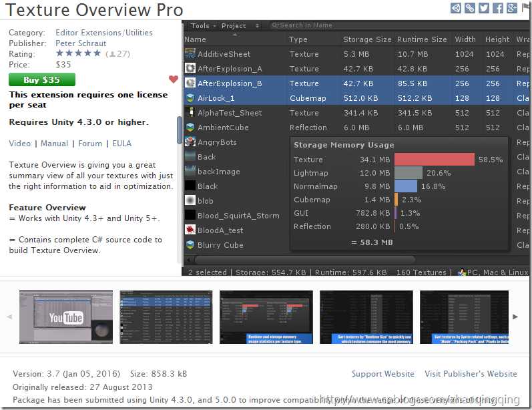Open the second screenshot thumbnail with blue rows
Screen dimensions: 532x410
[166, 317]
